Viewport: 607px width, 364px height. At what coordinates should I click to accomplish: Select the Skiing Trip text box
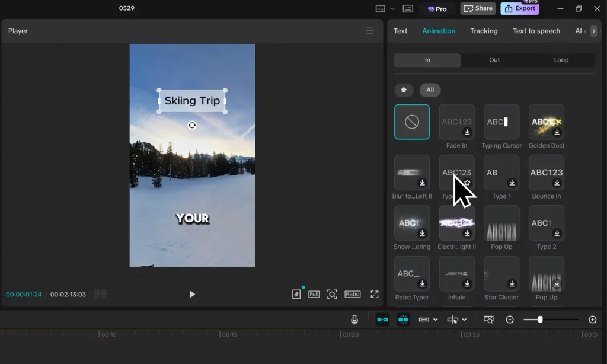click(x=192, y=101)
